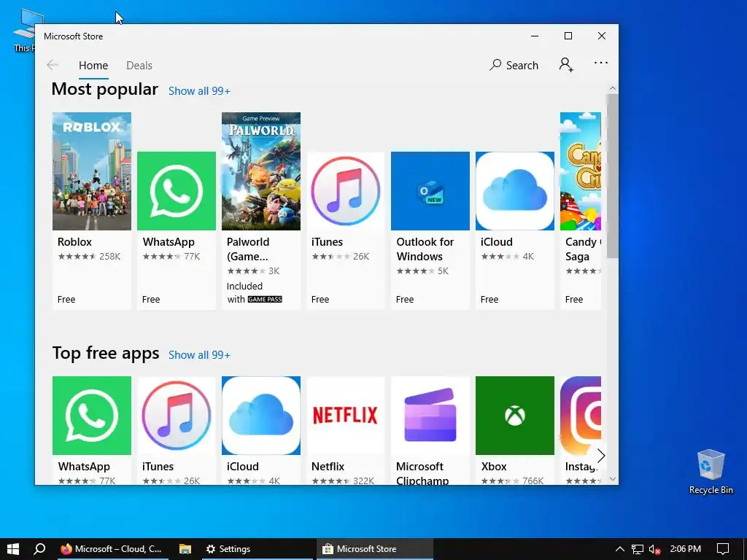
Task: Open the Instagram app icon
Action: coord(581,416)
